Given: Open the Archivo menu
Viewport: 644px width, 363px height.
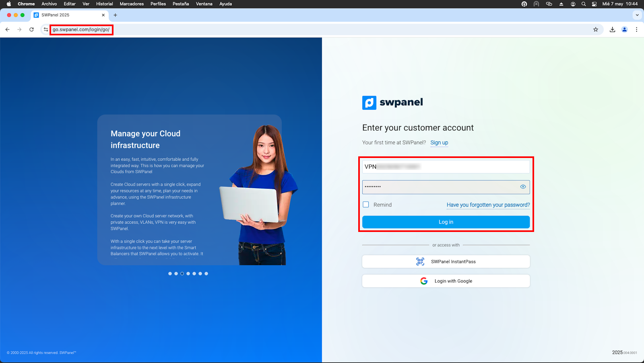Looking at the screenshot, I should pos(49,4).
